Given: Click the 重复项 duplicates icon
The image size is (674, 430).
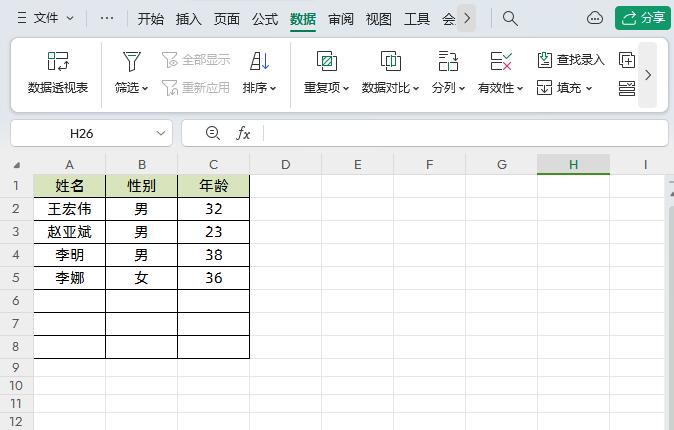Looking at the screenshot, I should (327, 61).
